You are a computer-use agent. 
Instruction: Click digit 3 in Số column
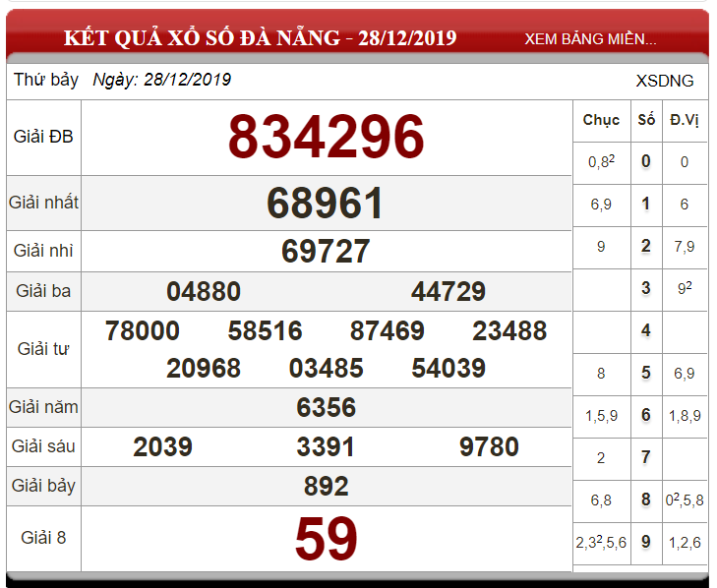coord(645,288)
